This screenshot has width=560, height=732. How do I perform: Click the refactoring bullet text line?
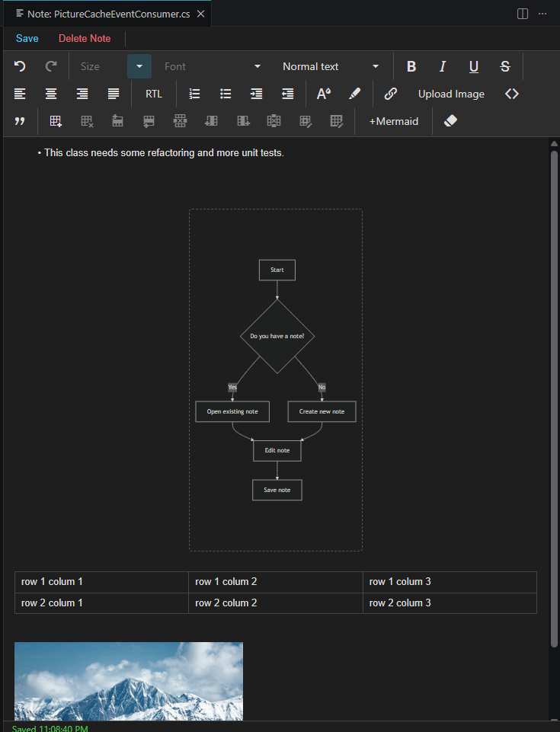[164, 152]
